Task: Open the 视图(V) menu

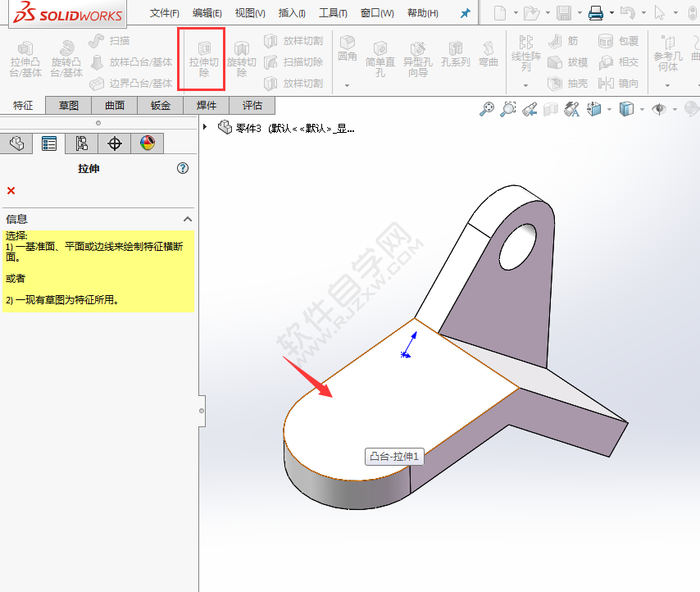Action: (x=250, y=13)
